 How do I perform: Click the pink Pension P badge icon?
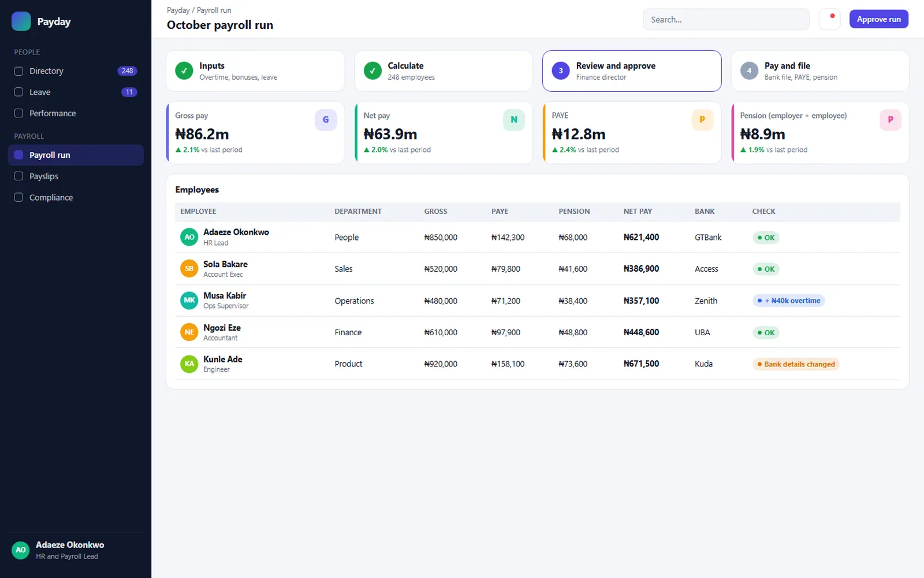(x=891, y=120)
